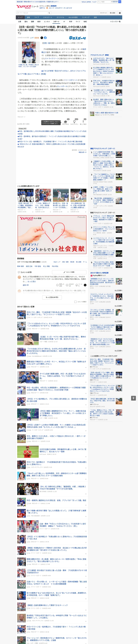The width and height of the screenshot is (138, 644).
Task: Share article on X
Action: [42, 38]
